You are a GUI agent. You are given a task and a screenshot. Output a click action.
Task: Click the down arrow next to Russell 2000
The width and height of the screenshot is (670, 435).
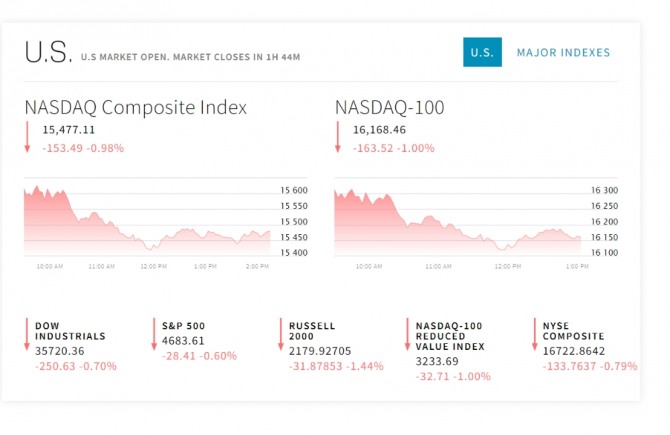point(281,334)
